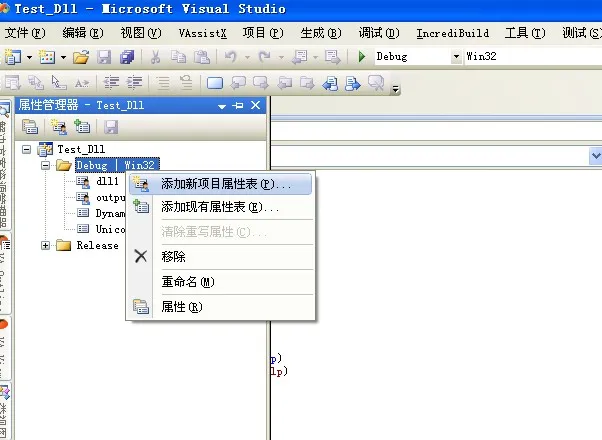The width and height of the screenshot is (602, 440).
Task: Open the 生成(B) menu
Action: tap(321, 33)
